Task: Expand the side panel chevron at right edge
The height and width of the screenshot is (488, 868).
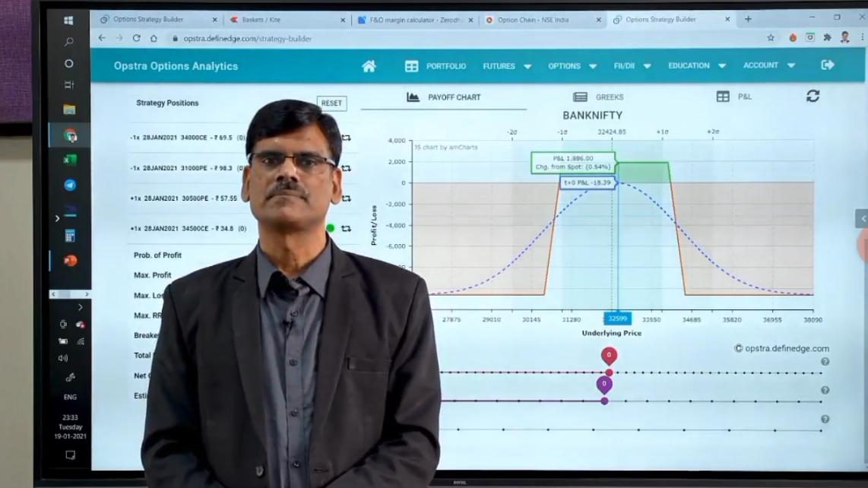Action: click(862, 219)
